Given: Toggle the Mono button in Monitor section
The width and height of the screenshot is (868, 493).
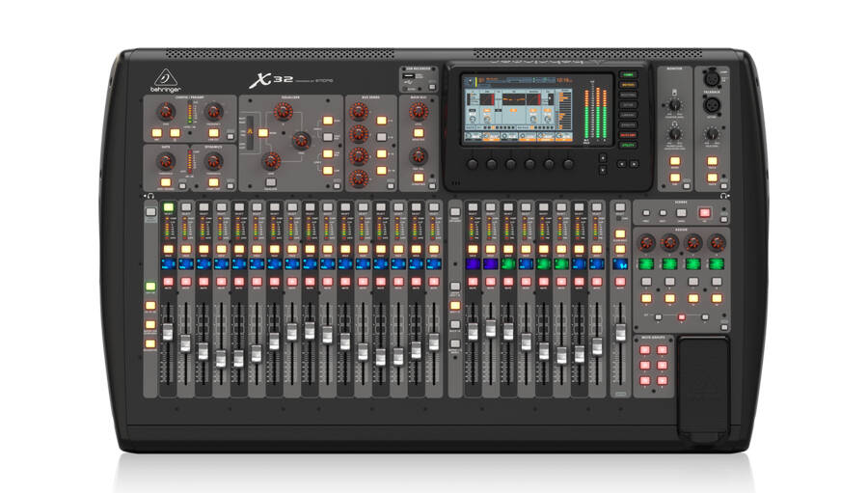Looking at the screenshot, I should [675, 161].
